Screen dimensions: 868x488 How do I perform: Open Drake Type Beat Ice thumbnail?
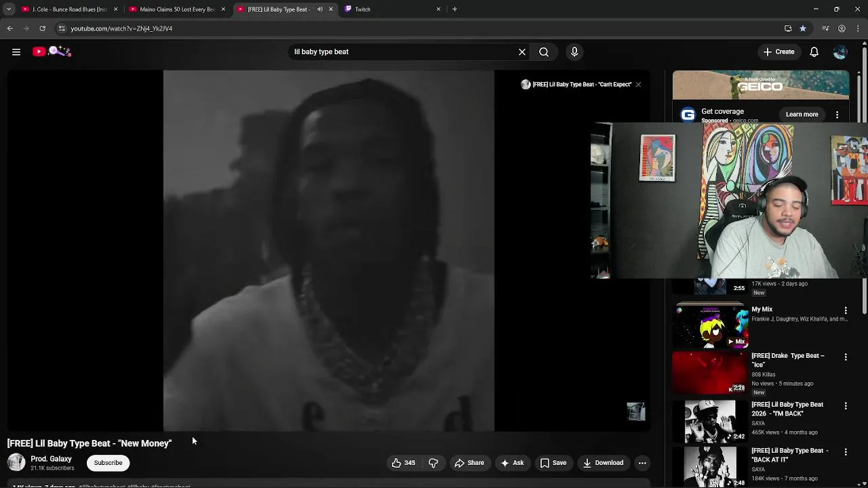(x=710, y=372)
